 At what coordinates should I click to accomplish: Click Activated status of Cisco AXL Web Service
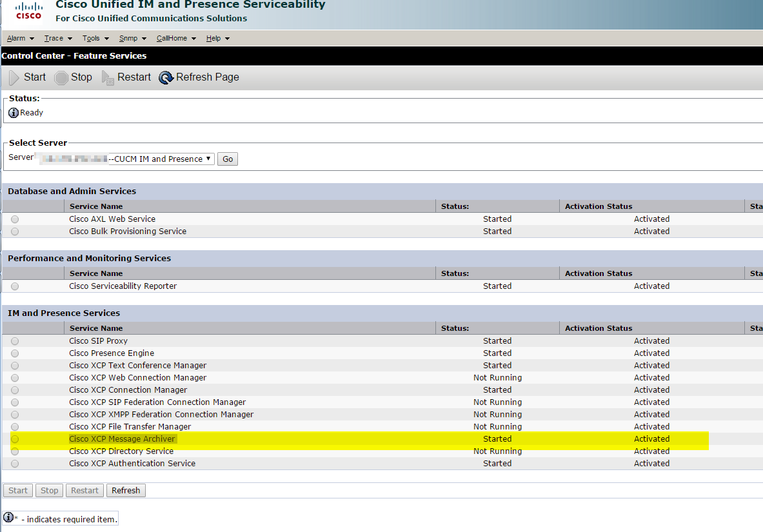pyautogui.click(x=651, y=219)
